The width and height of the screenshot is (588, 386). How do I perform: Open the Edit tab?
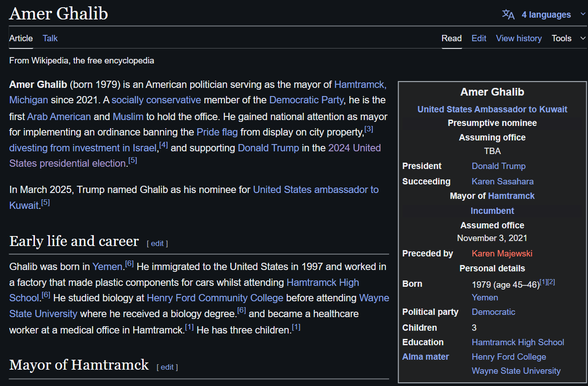coord(479,38)
